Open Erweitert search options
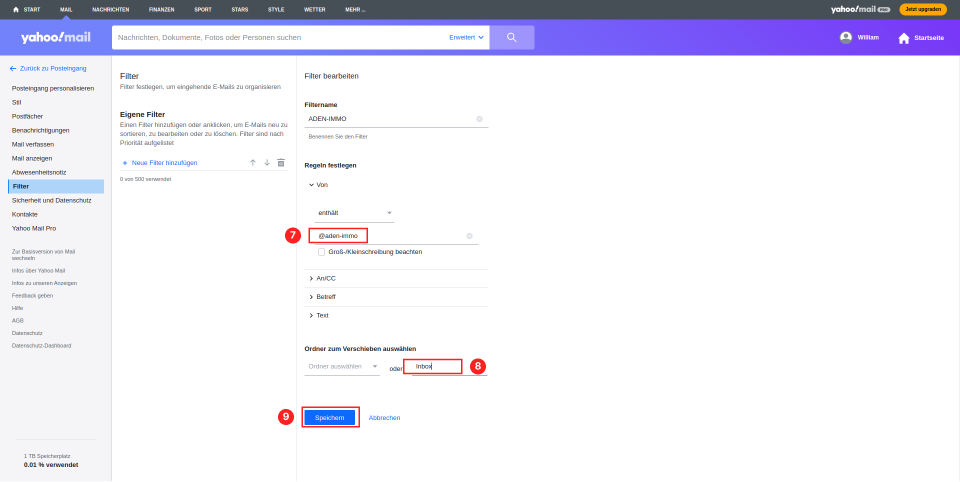Image resolution: width=960 pixels, height=482 pixels. [467, 37]
